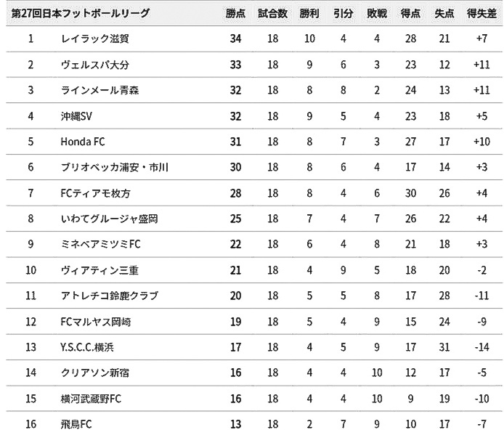Viewport: 504px width, 435px height.
Task: Click the FCティアモ枚方 team name
Action: click(95, 193)
